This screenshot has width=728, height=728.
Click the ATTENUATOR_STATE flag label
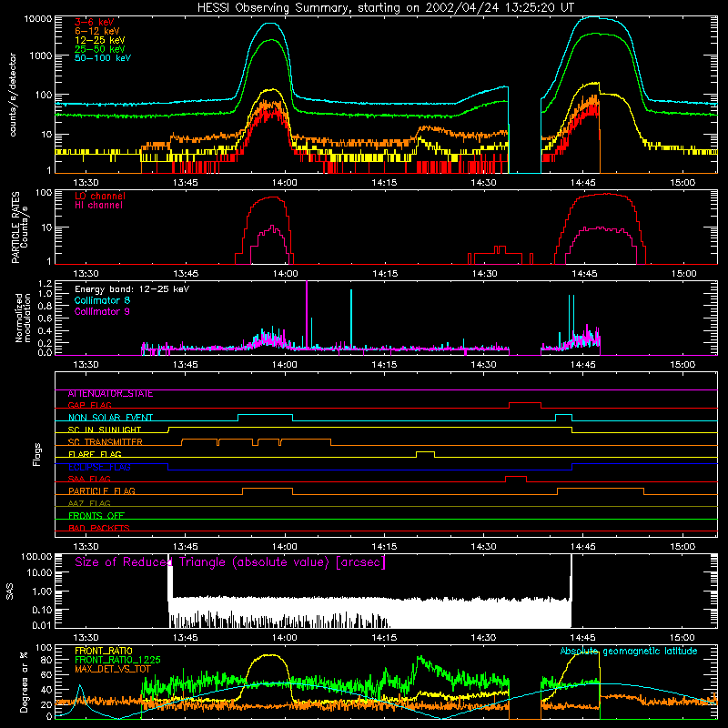tap(110, 394)
